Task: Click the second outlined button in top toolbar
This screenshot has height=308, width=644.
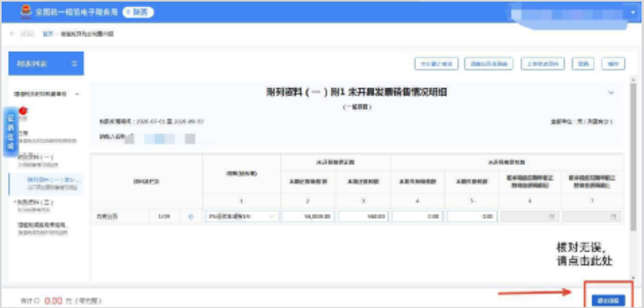Action: 489,64
